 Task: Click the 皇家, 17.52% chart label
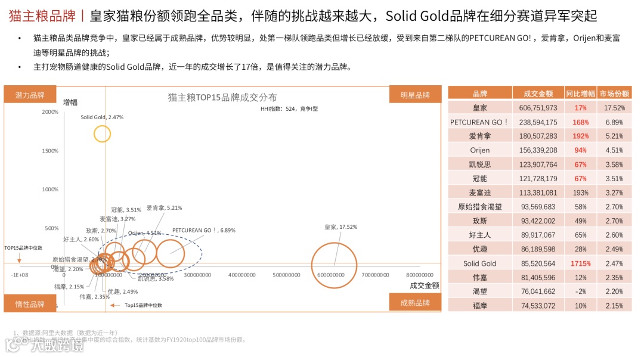click(x=341, y=226)
